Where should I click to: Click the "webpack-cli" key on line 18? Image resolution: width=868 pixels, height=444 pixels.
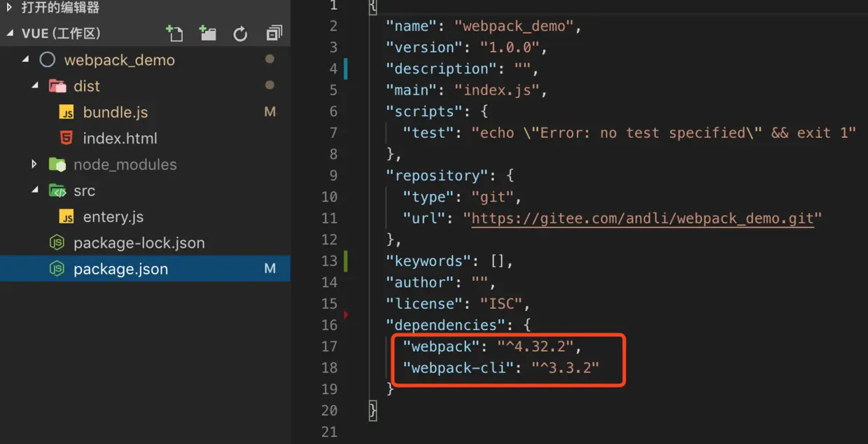458,368
